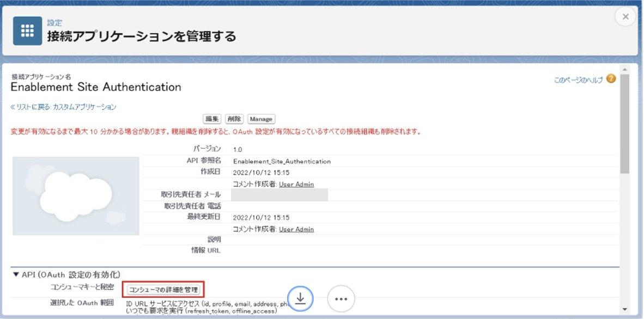The image size is (644, 319).
Task: Click the scrollbar down arrow
Action: [x=625, y=310]
